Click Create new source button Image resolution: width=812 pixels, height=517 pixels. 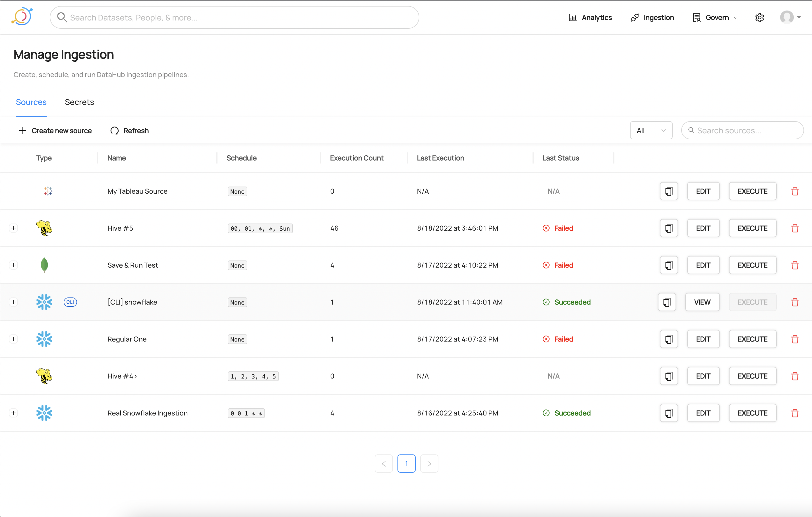55,131
